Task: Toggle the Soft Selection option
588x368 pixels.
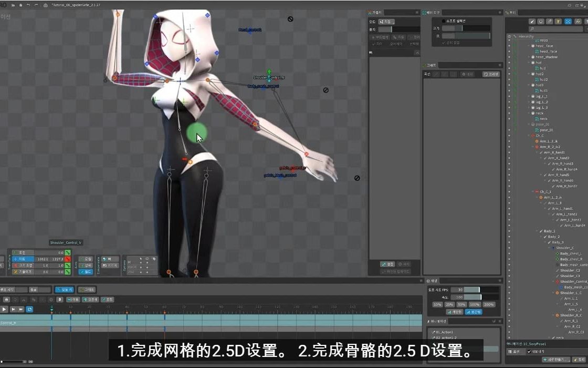Action: pos(453,21)
